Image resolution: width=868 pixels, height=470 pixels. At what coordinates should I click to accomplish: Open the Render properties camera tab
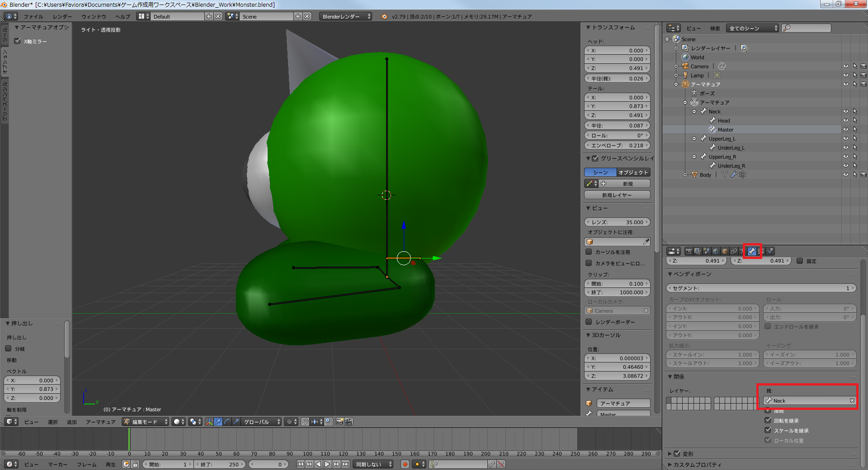[x=689, y=251]
